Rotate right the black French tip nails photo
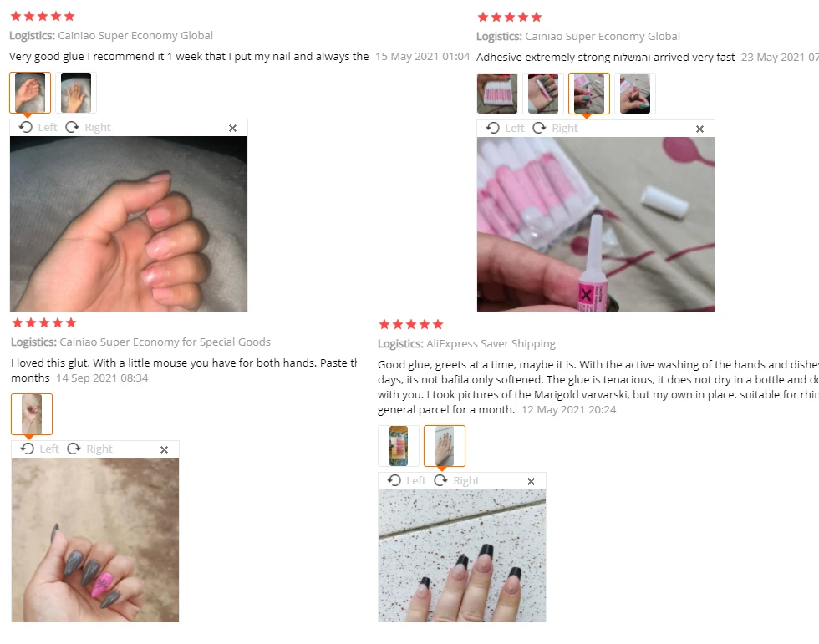 [456, 480]
